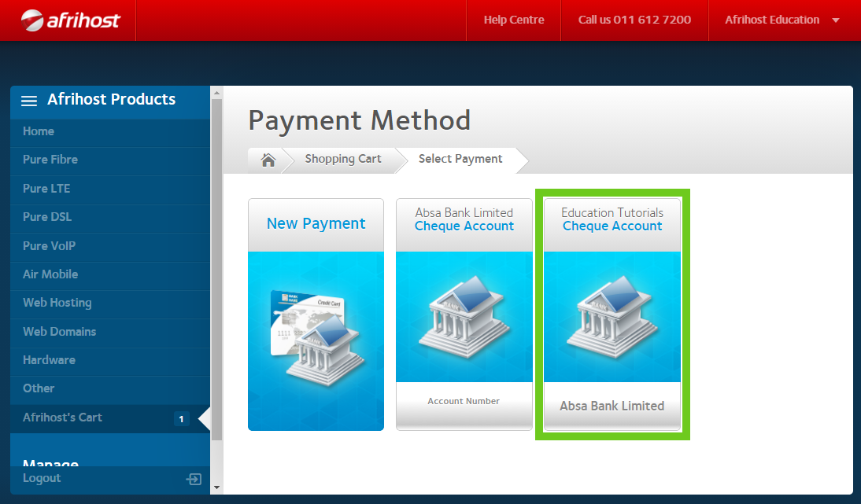The height and width of the screenshot is (504, 861).
Task: Click the home breadcrumb icon
Action: click(268, 160)
